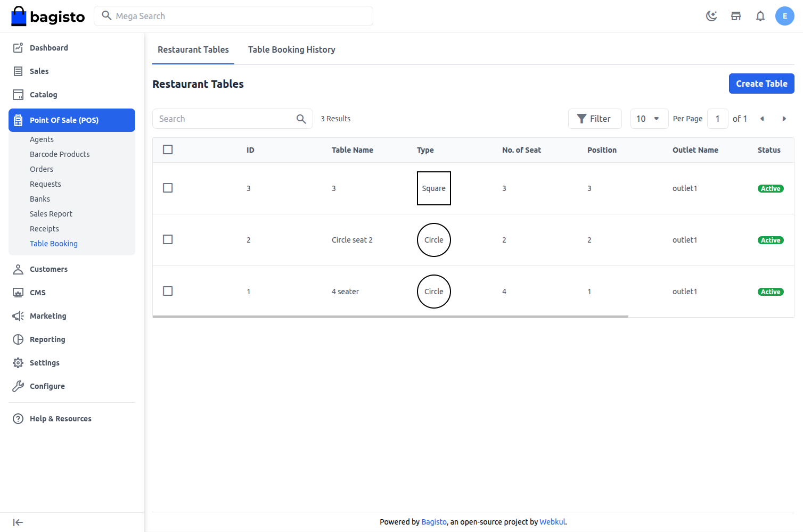
Task: Click the Point Of Sale icon
Action: click(x=18, y=120)
